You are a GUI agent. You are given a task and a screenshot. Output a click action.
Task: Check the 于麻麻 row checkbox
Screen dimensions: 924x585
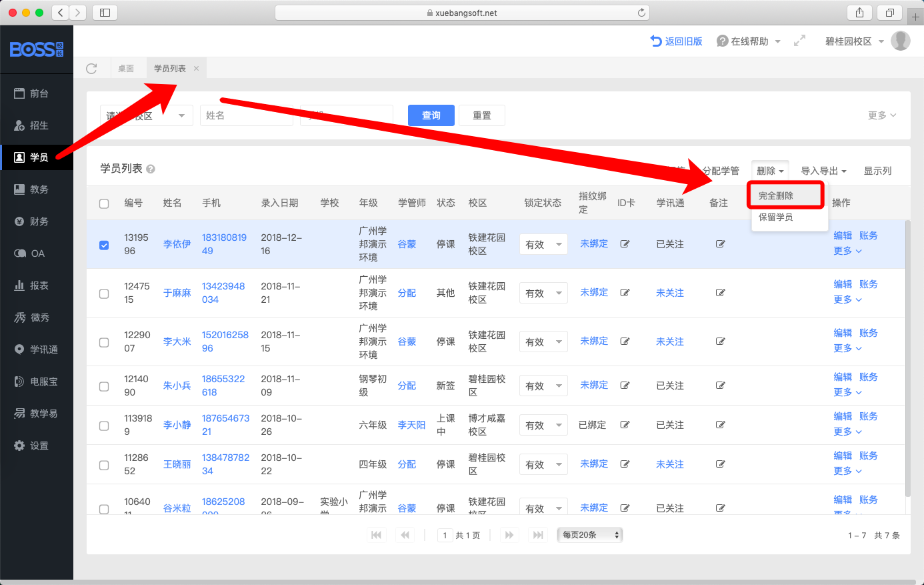(104, 294)
